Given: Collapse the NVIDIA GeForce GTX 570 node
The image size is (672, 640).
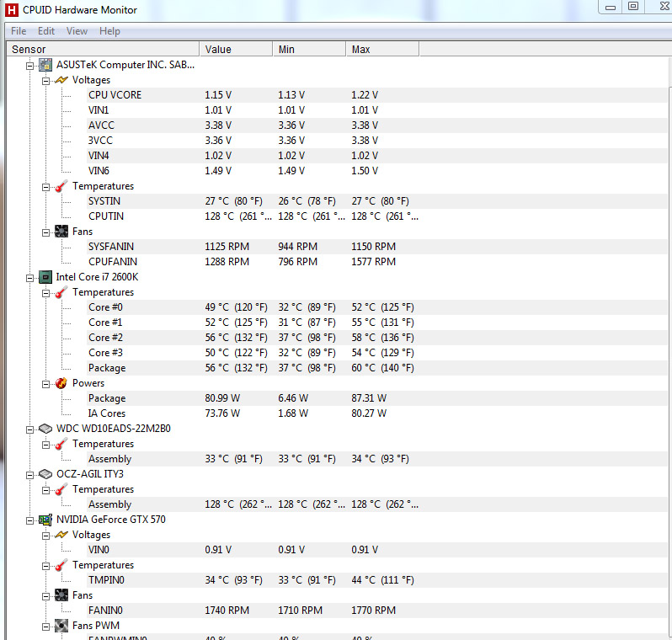Looking at the screenshot, I should coord(29,520).
